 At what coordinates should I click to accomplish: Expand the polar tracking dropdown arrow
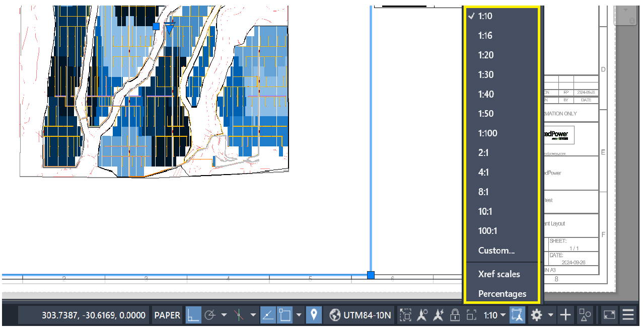coord(224,315)
